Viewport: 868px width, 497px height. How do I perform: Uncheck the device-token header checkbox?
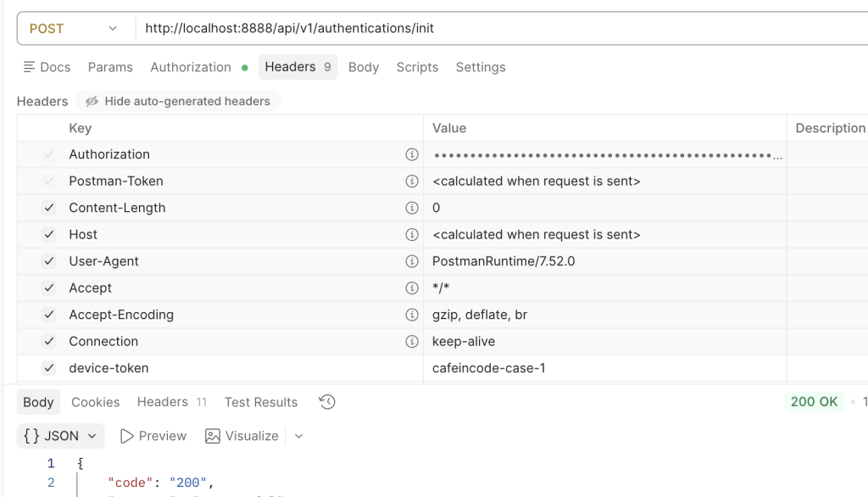tap(49, 368)
